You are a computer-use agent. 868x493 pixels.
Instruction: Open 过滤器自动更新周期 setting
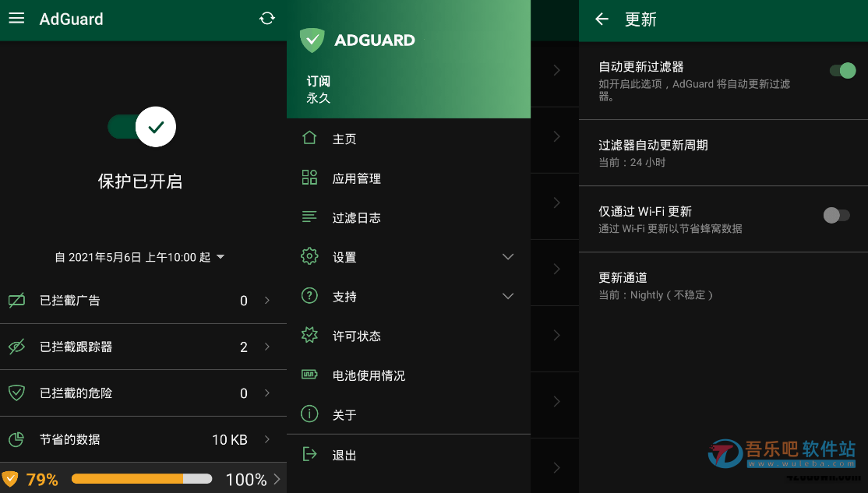(723, 153)
